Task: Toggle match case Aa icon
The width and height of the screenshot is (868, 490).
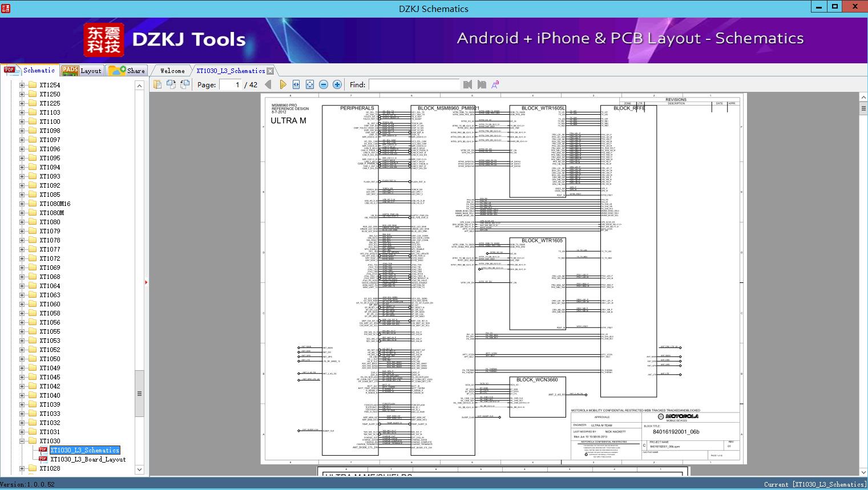Action: 495,84
